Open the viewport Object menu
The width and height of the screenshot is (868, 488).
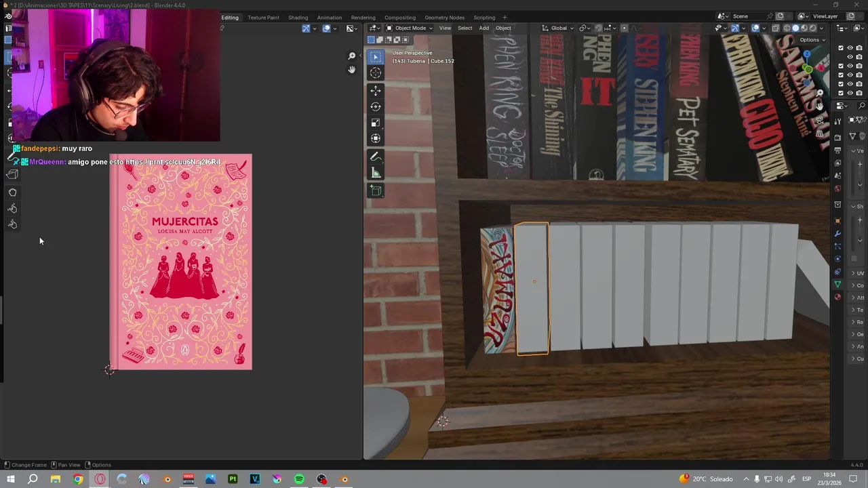click(503, 28)
